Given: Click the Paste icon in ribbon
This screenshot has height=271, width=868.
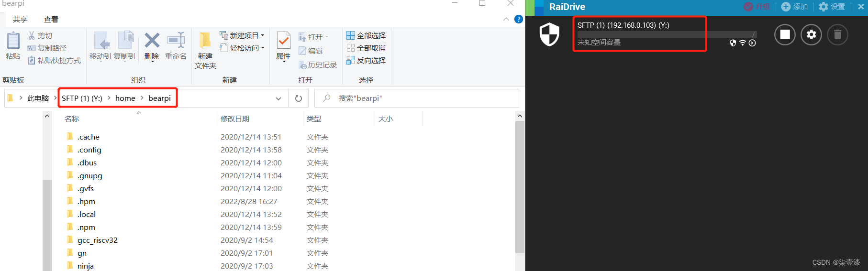Looking at the screenshot, I should click(x=13, y=41).
